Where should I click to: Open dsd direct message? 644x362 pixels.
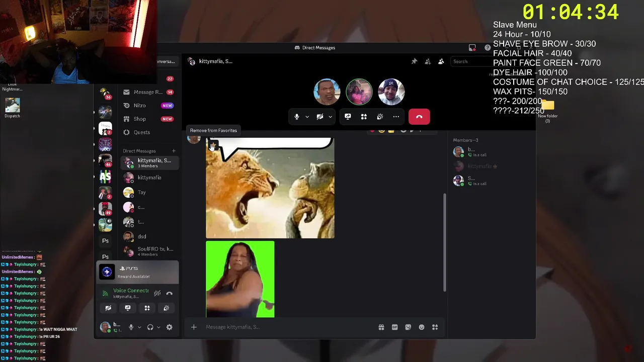[148, 236]
